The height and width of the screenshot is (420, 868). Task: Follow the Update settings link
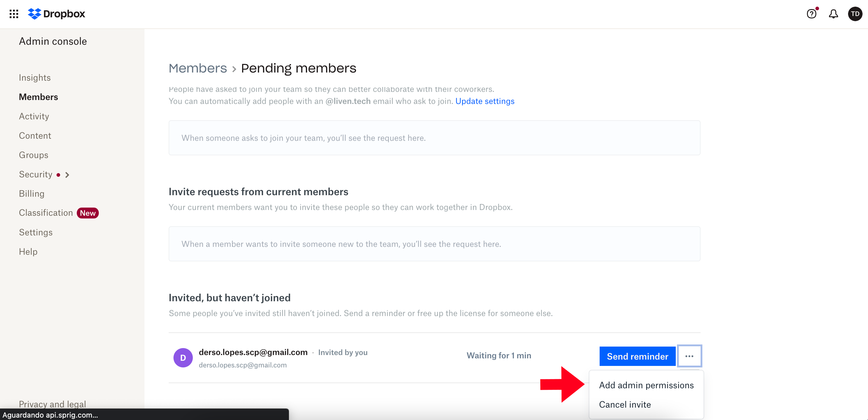[484, 101]
